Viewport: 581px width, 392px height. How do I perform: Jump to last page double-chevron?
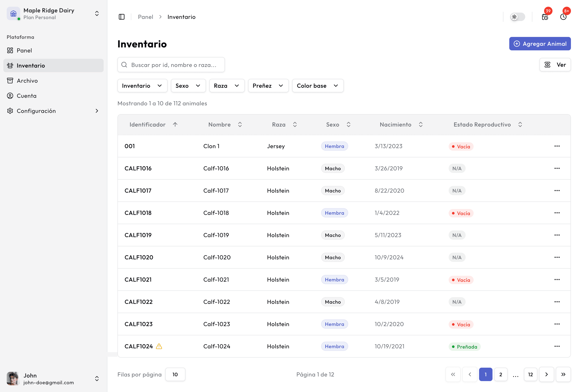pyautogui.click(x=563, y=374)
